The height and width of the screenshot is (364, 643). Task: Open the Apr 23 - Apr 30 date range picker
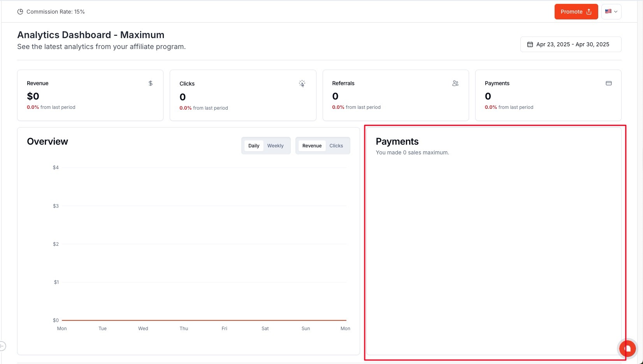571,44
